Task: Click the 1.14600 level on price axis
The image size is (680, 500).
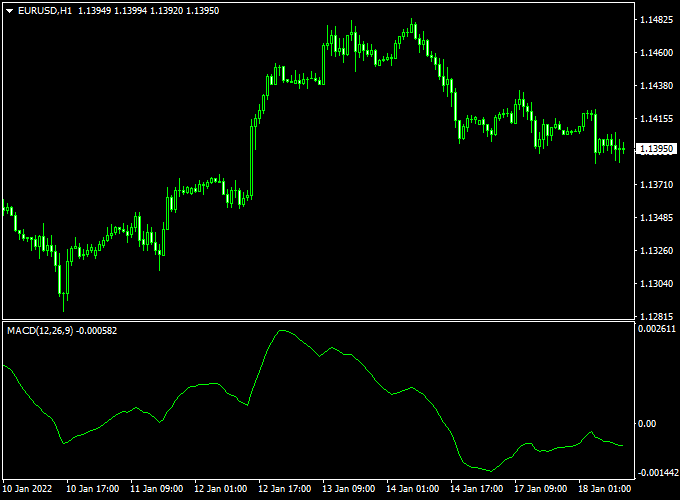Action: 656,53
